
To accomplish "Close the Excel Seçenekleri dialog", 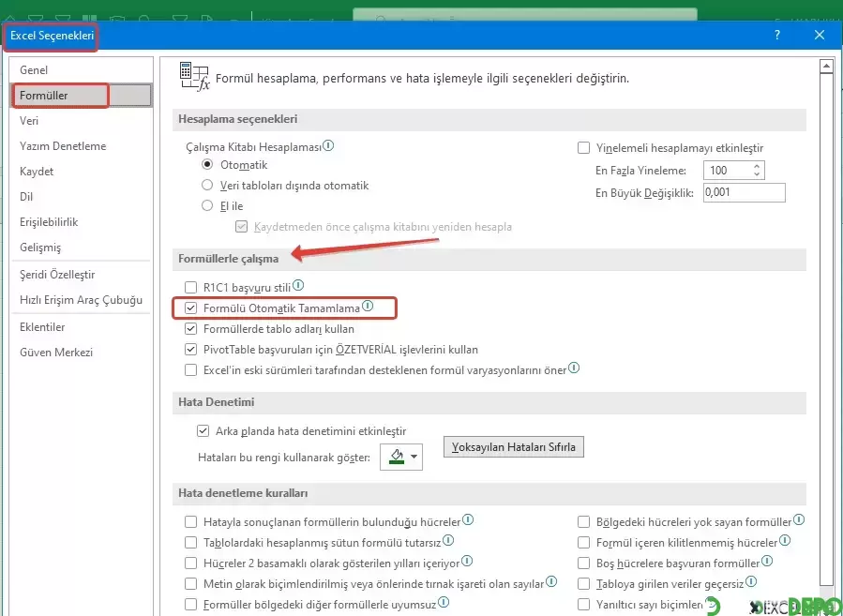I will pos(820,35).
